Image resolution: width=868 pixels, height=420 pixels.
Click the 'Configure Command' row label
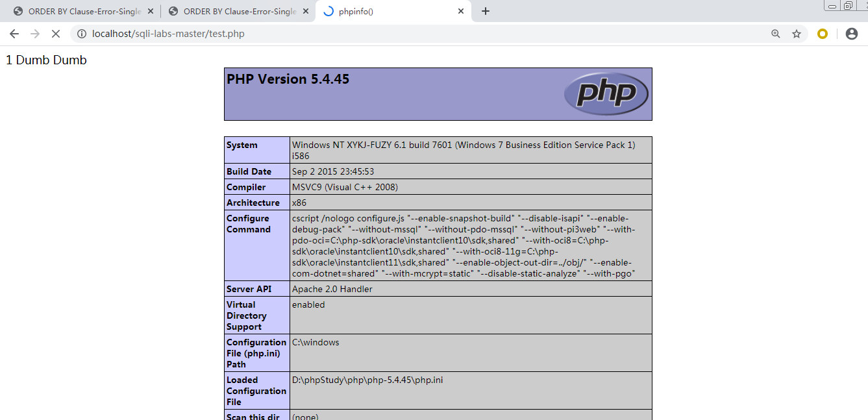coord(249,224)
